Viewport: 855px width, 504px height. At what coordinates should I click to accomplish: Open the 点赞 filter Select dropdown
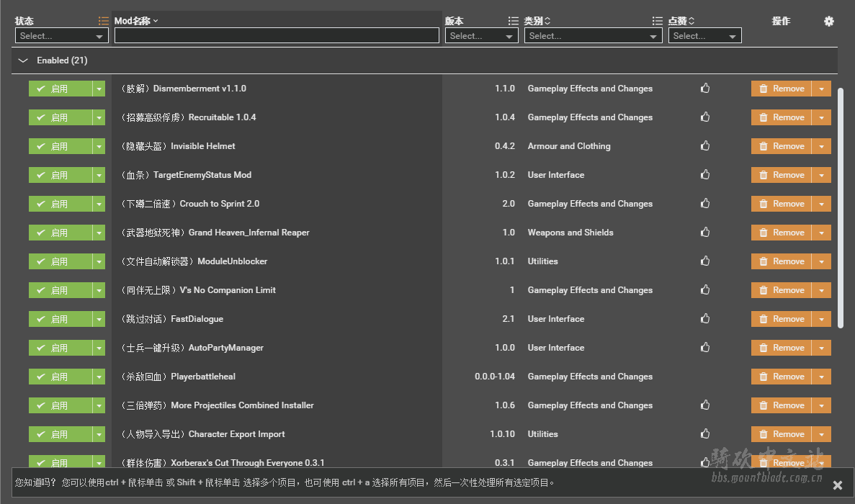pyautogui.click(x=704, y=36)
